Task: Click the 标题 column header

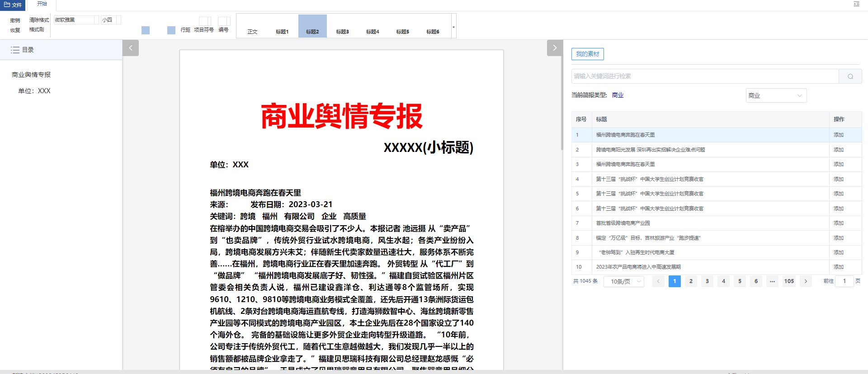Action: pyautogui.click(x=601, y=119)
